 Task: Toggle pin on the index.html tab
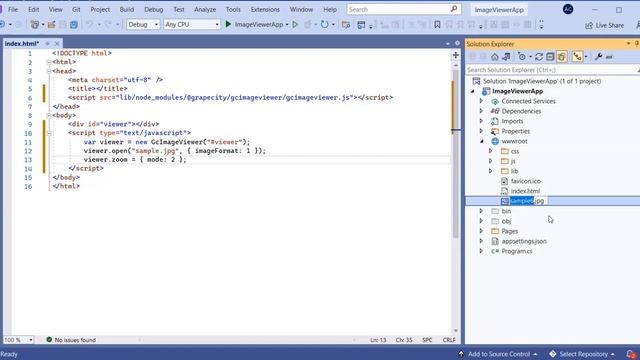coord(47,43)
